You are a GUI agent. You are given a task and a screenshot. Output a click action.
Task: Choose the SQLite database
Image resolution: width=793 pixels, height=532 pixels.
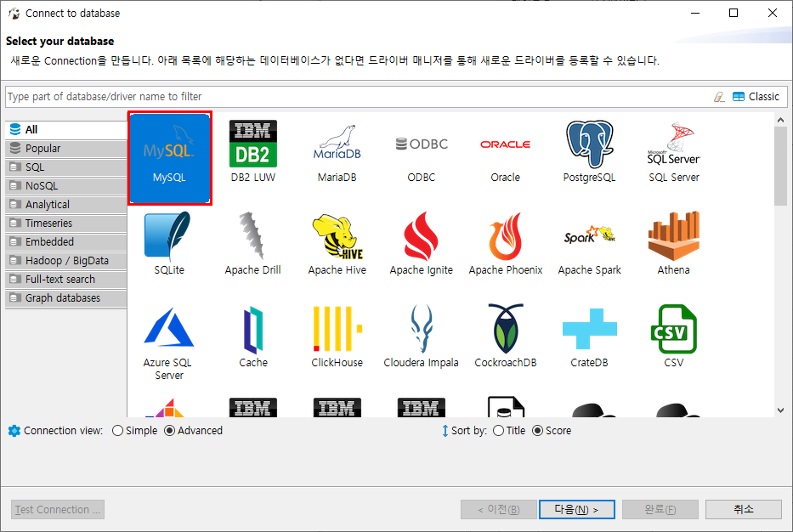point(169,243)
